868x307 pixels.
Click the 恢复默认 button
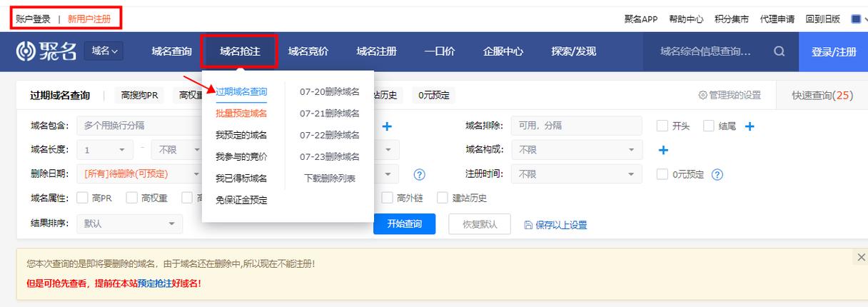pyautogui.click(x=479, y=223)
